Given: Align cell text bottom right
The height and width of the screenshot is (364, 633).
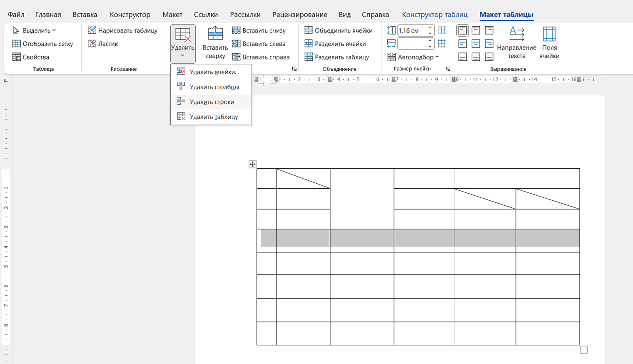Looking at the screenshot, I should 489,57.
